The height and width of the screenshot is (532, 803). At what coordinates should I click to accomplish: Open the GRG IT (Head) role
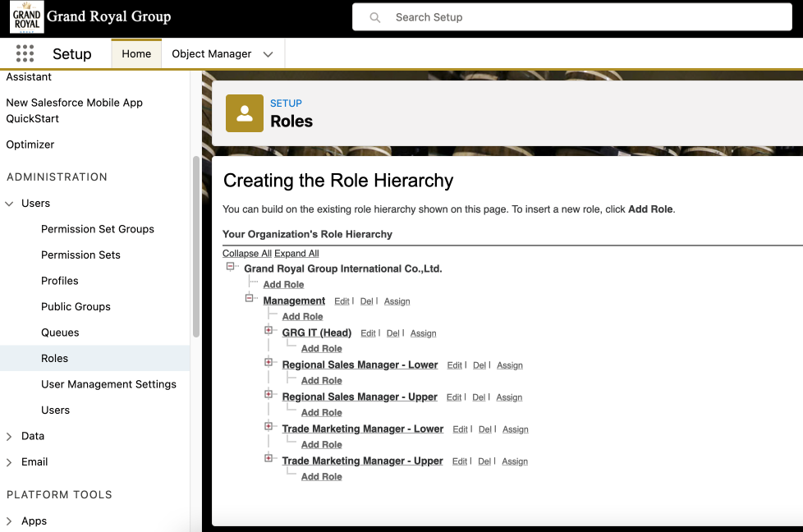316,332
